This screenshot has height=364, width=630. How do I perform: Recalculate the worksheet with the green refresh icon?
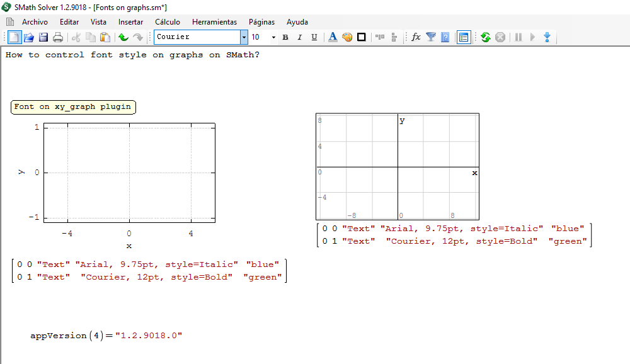(485, 37)
